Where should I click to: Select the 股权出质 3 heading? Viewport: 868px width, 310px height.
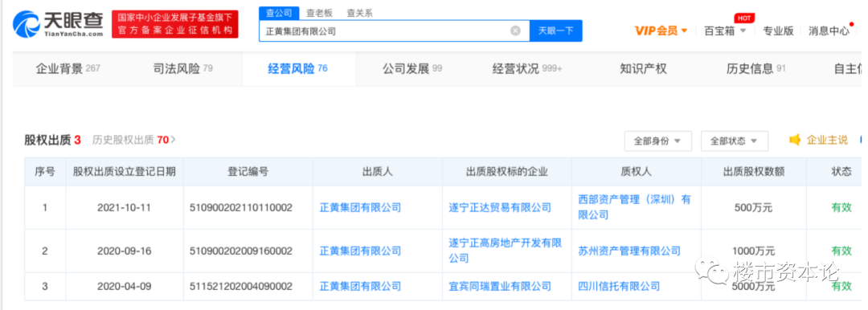point(52,140)
